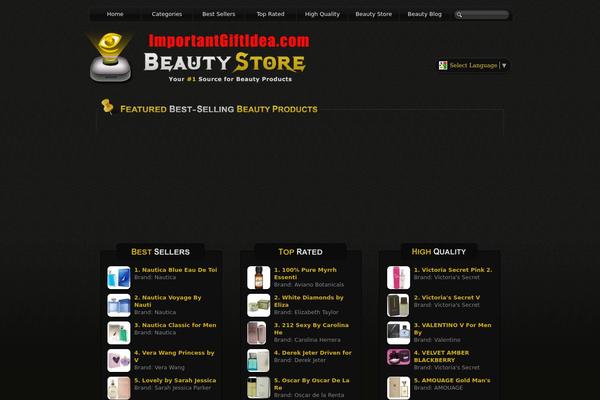Click the Top Rated section heading
Viewport: 600px width, 400px height.
point(300,252)
